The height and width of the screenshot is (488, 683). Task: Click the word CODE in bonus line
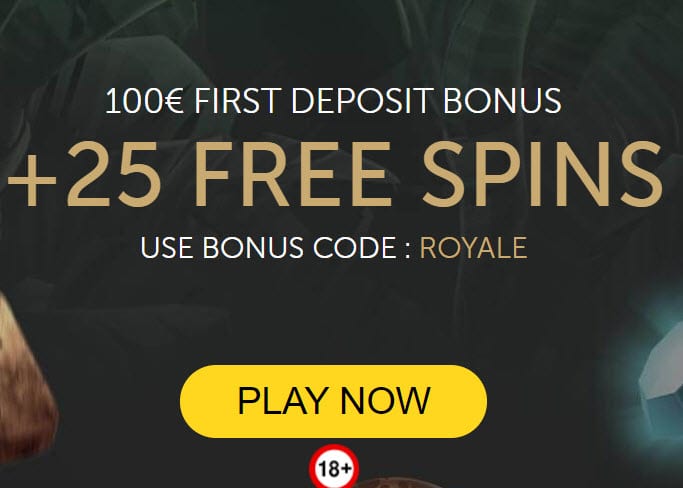click(355, 248)
